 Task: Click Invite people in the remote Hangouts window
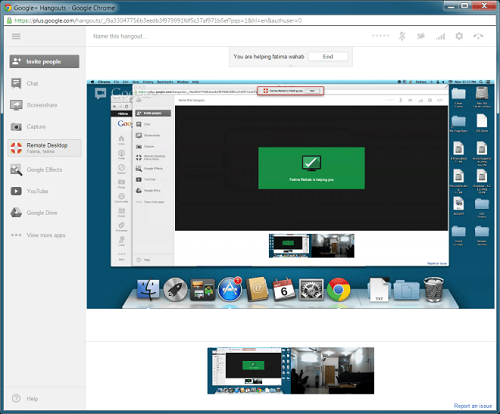(x=153, y=113)
